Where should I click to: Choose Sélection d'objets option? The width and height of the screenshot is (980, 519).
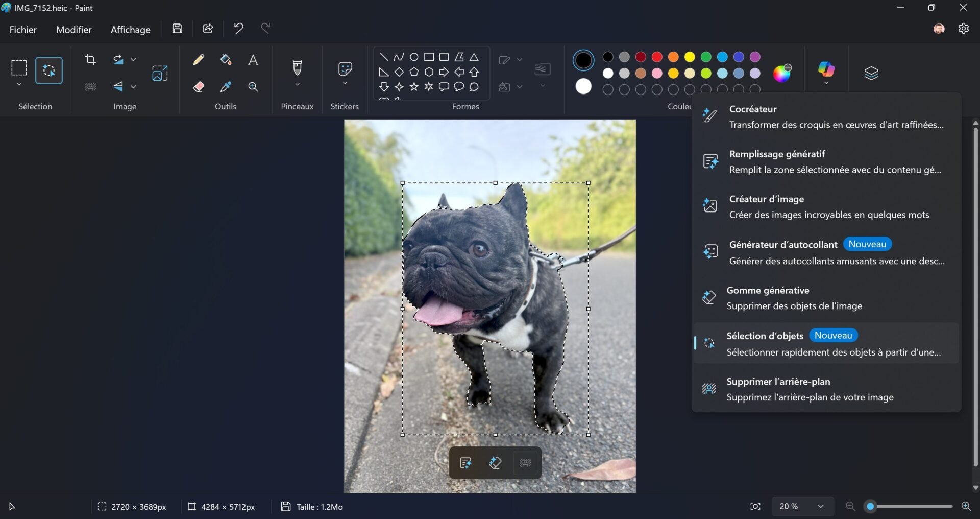point(826,343)
